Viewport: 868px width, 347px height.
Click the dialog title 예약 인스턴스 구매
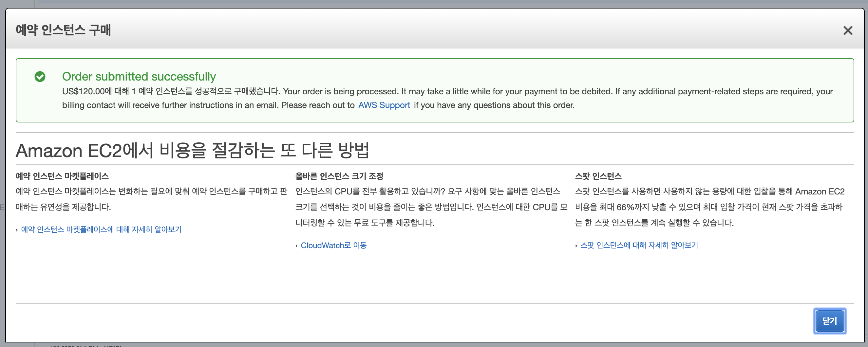point(63,30)
